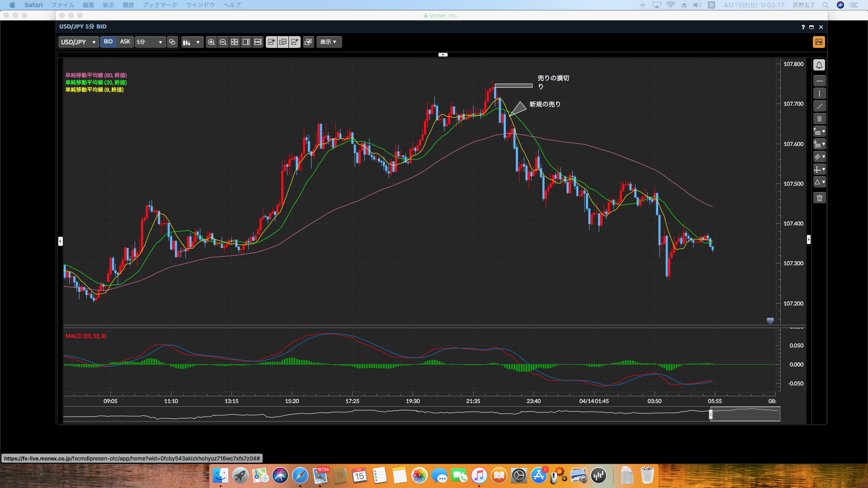
Task: Toggle the chart drawing edit icon
Action: click(x=295, y=42)
